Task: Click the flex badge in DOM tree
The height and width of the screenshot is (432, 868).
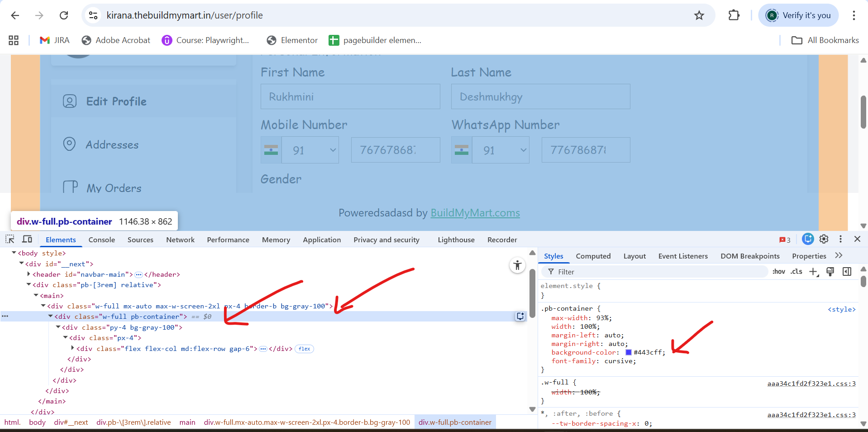Action: click(x=304, y=349)
